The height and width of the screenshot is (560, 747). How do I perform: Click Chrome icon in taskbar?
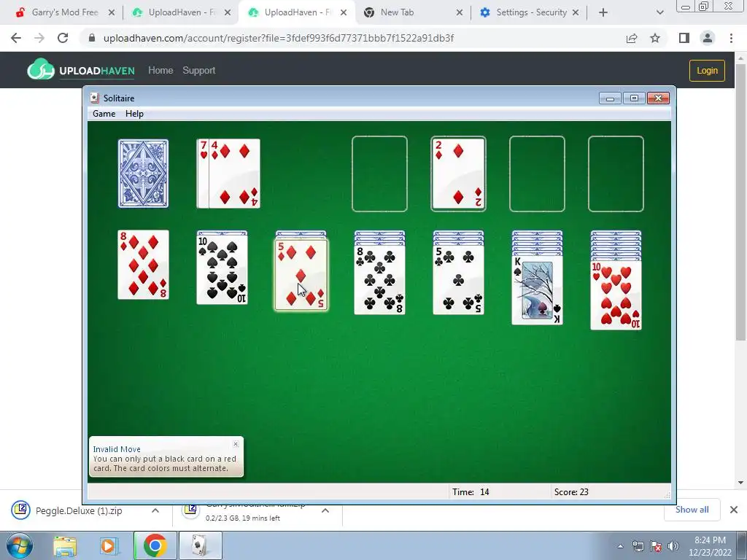155,545
